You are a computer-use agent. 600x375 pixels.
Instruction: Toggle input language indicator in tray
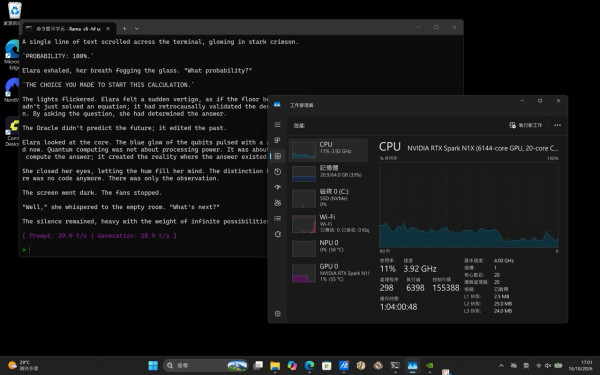526,366
